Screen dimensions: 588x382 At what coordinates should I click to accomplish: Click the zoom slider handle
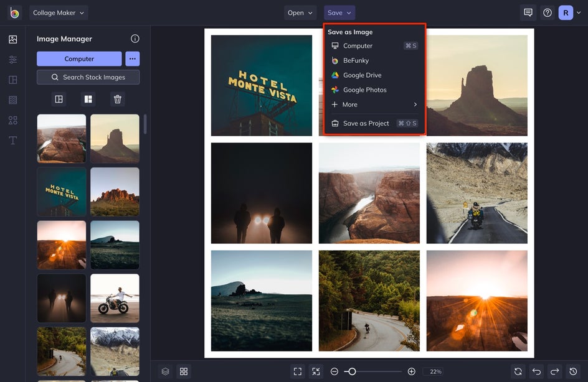[352, 371]
